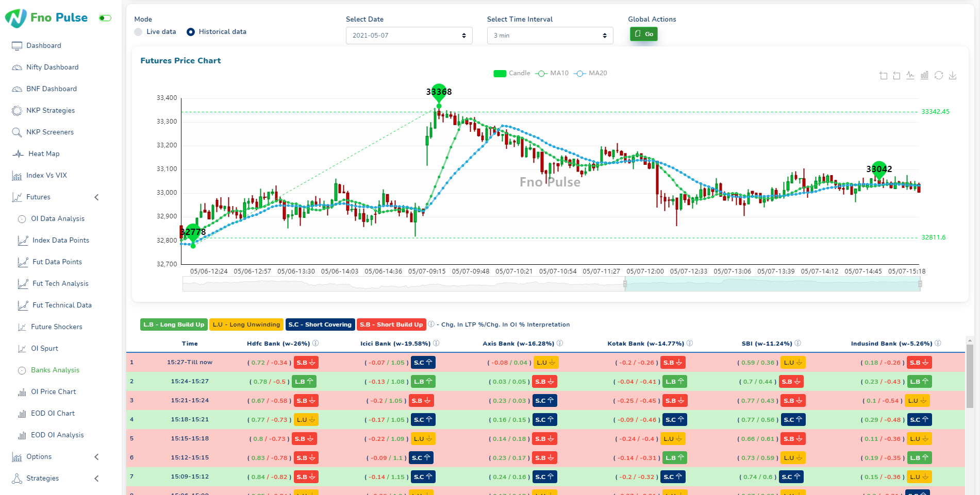Screen dimensions: 980x495
Task: Select Historical data radio button
Action: point(191,32)
